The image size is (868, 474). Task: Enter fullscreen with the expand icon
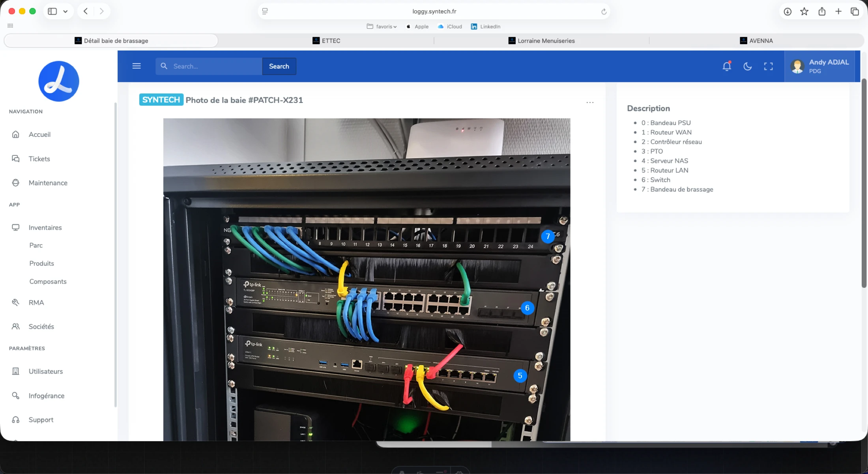tap(768, 66)
